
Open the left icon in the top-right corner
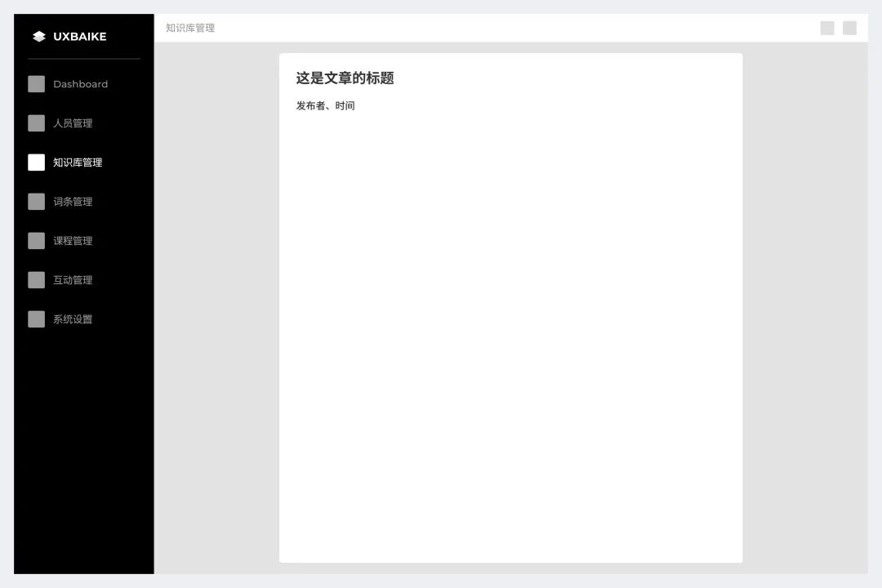point(826,27)
